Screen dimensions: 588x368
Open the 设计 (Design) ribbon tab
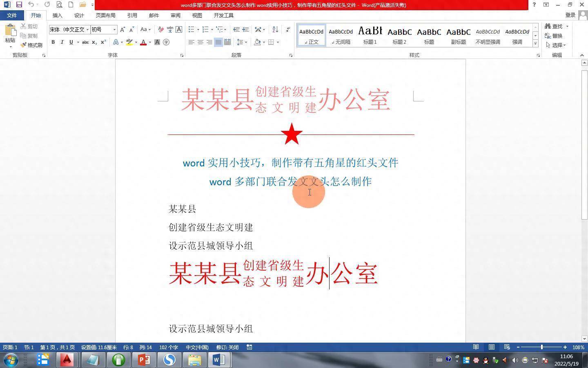pos(78,15)
